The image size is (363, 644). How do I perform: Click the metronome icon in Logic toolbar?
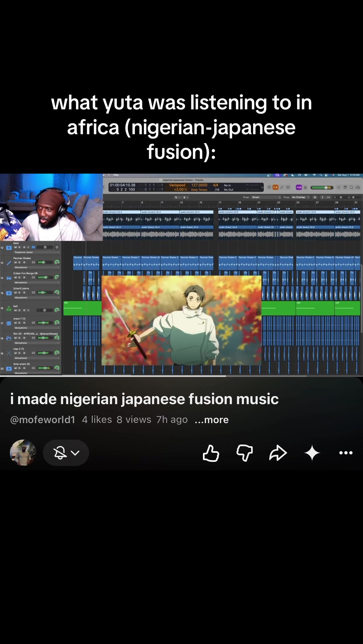pyautogui.click(x=305, y=187)
